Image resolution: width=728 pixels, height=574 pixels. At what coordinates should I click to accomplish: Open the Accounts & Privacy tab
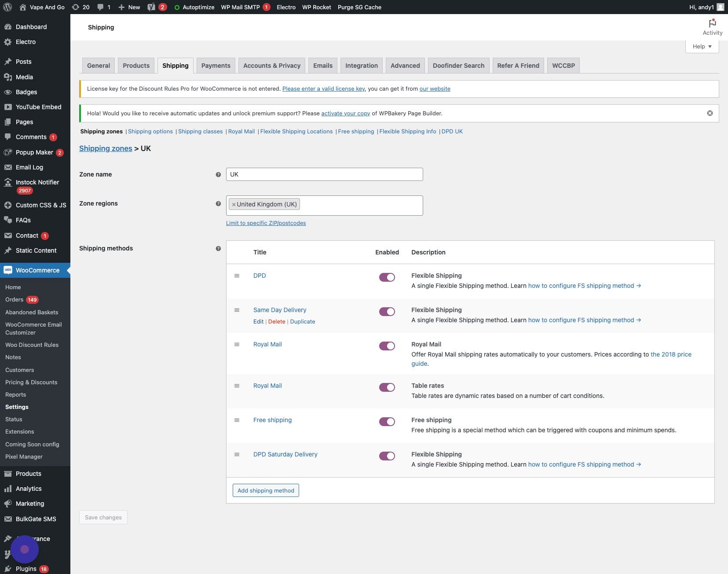click(272, 66)
